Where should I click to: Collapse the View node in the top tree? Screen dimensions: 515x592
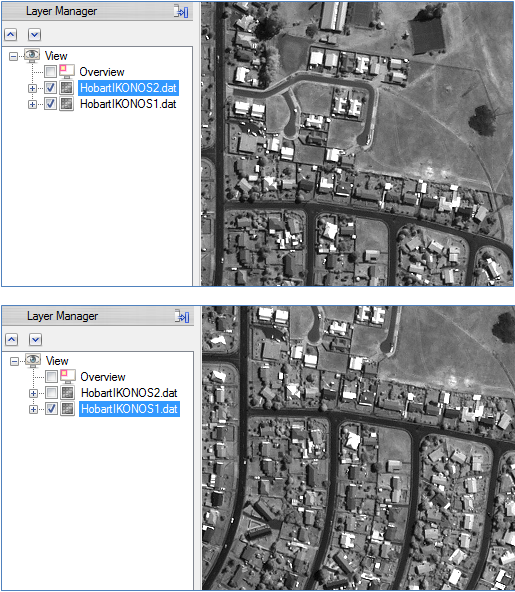(14, 57)
